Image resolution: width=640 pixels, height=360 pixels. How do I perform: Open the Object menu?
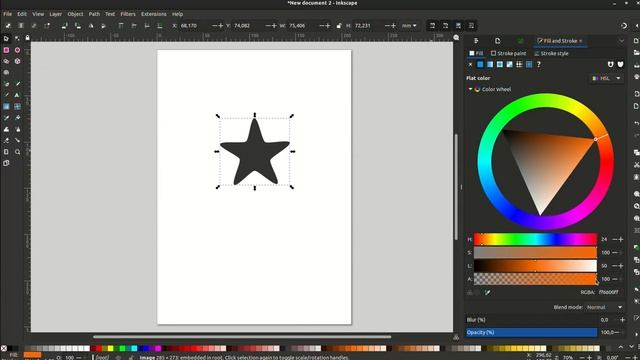point(75,14)
